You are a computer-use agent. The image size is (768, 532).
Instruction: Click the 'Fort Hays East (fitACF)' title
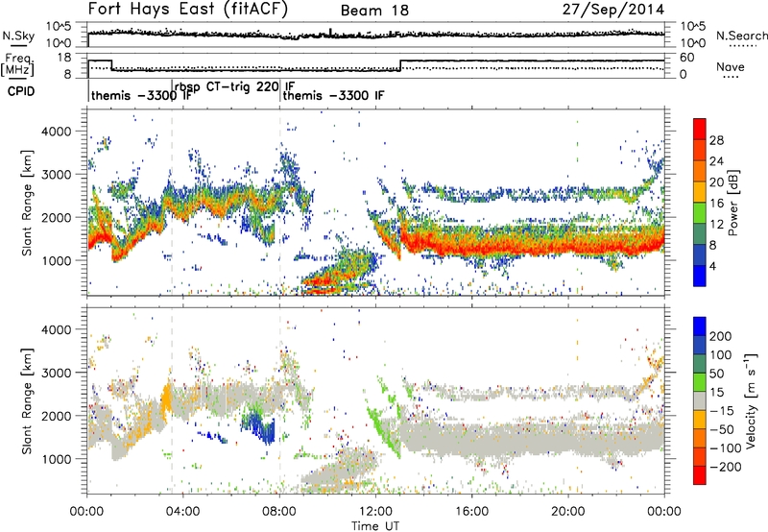(x=188, y=10)
